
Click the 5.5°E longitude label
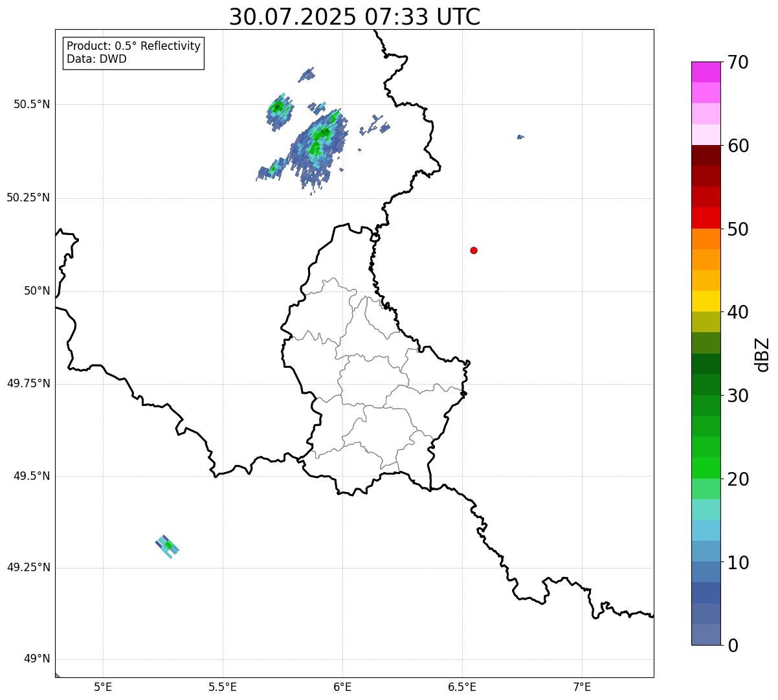click(x=223, y=686)
